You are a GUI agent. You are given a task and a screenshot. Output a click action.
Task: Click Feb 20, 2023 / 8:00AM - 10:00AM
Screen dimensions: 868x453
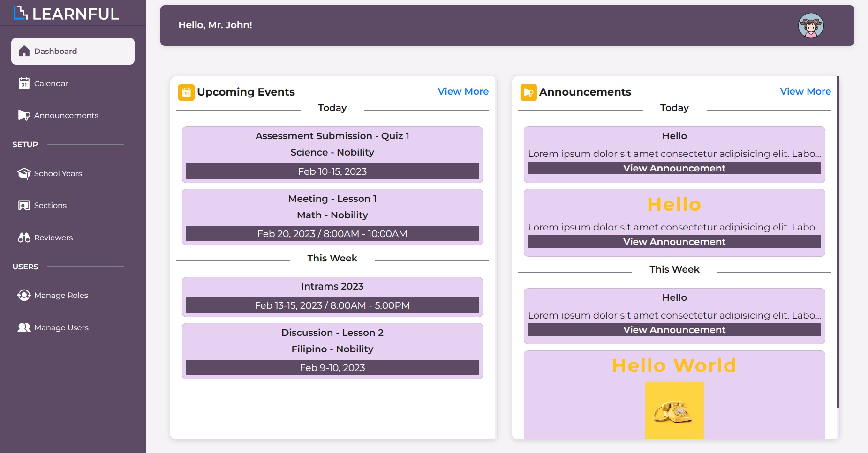coord(332,234)
